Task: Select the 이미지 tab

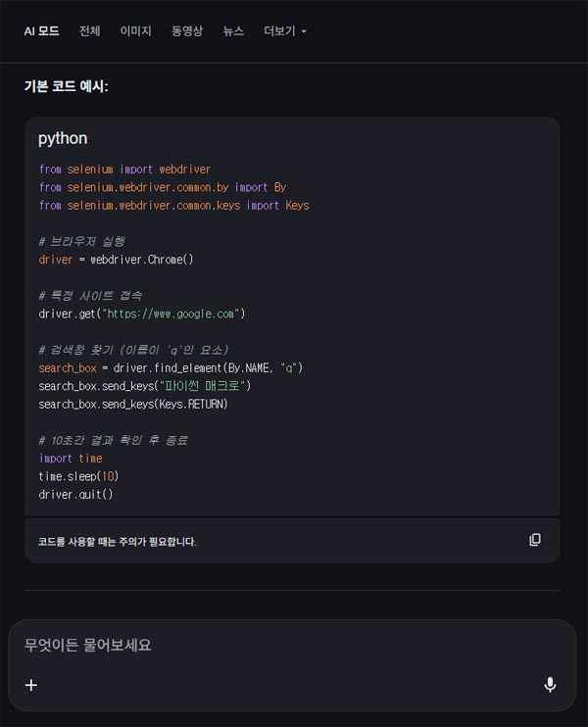Action: click(x=135, y=31)
